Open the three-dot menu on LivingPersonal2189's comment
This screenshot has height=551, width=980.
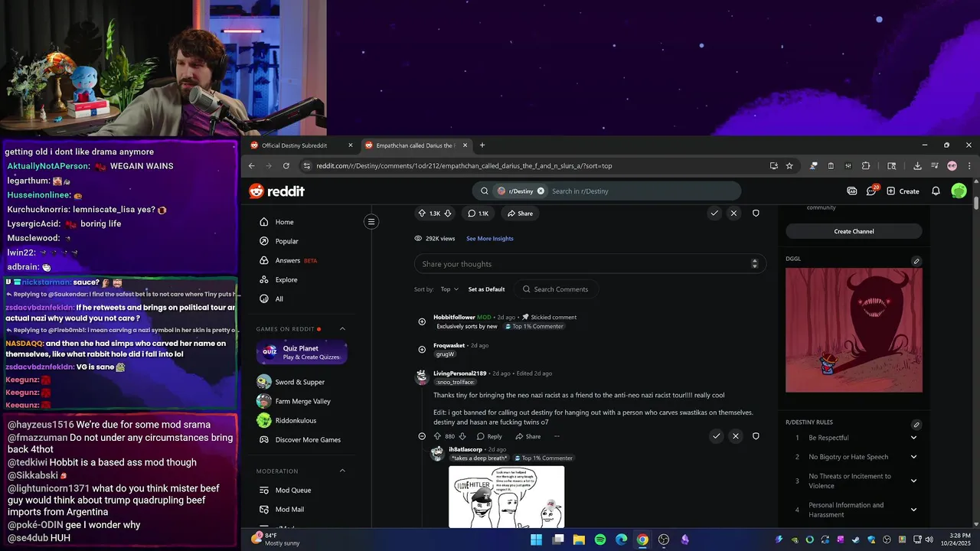point(557,436)
